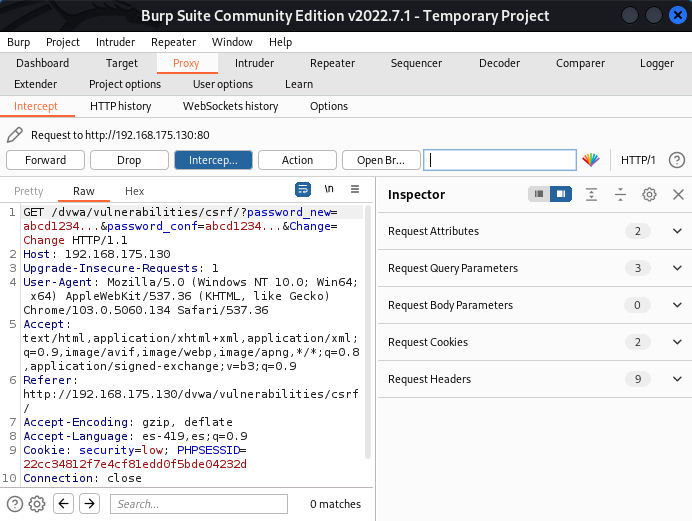Drop the intercepted request
This screenshot has height=521, width=692.
[129, 160]
